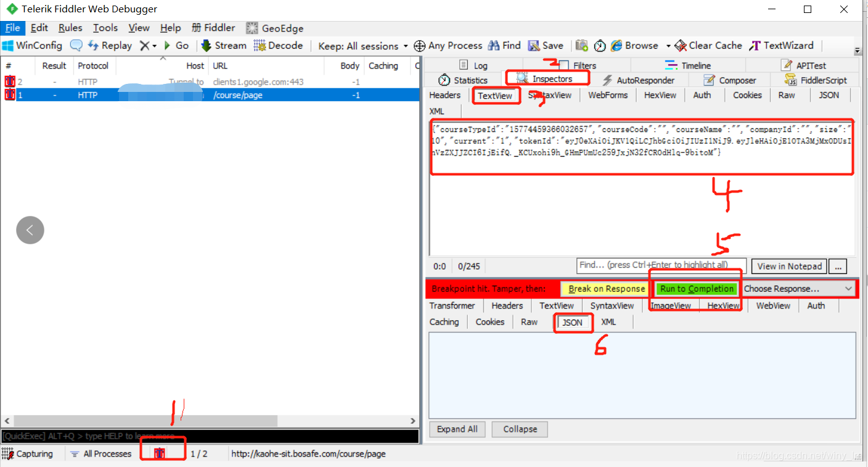The height and width of the screenshot is (467, 868).
Task: Replay the selected session
Action: (110, 46)
